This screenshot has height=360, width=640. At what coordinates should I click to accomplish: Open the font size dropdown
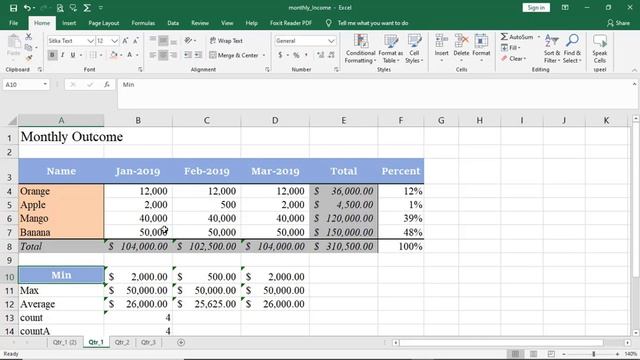coord(115,41)
